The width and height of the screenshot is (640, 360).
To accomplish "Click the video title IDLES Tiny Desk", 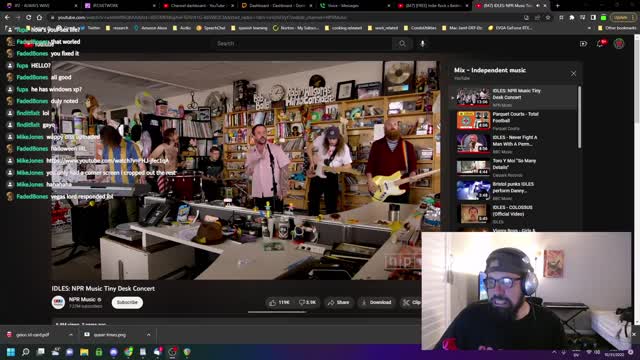I will 103,289.
